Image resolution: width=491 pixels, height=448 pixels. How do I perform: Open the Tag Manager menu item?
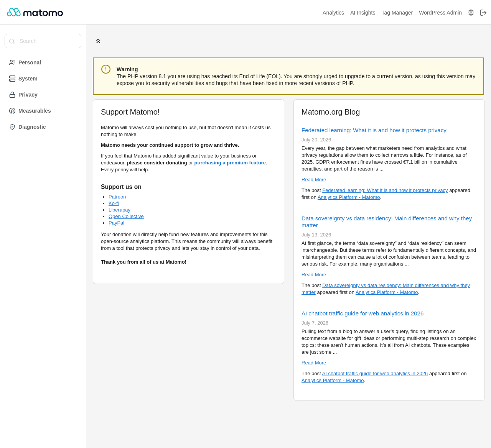397,13
